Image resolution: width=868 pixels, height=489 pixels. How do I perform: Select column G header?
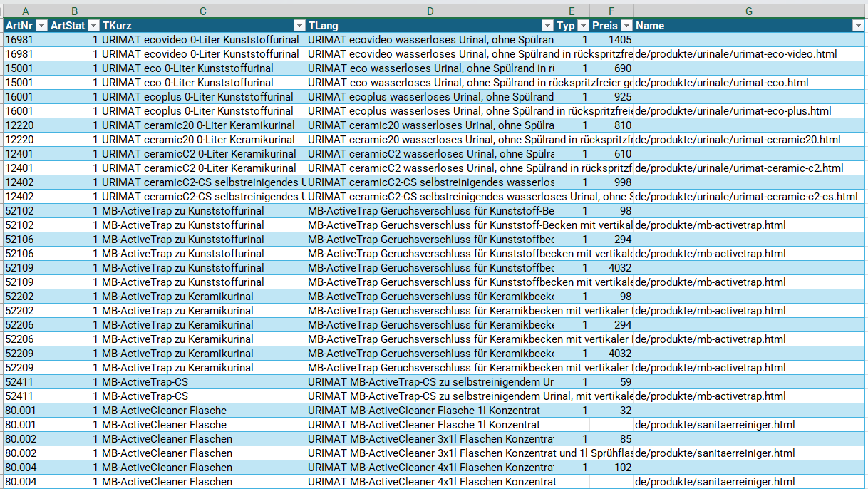tap(749, 11)
